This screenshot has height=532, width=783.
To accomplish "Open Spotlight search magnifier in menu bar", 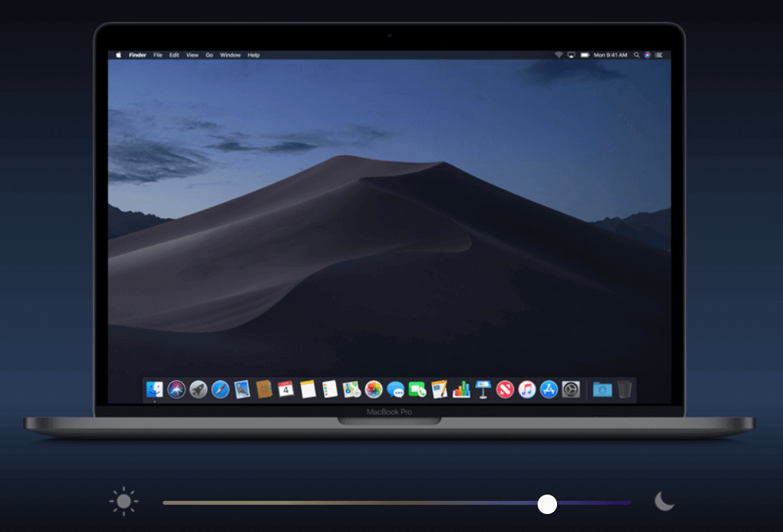I will (x=637, y=55).
